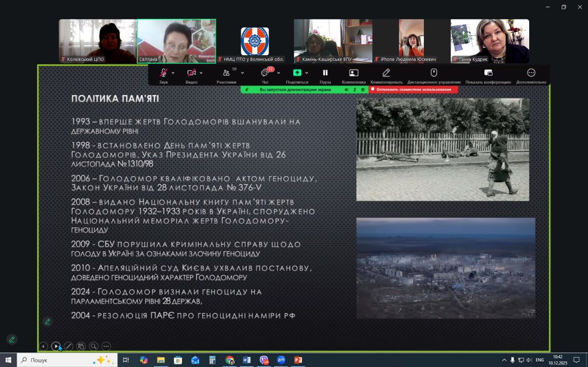The height and width of the screenshot is (367, 588).
Task: Pause screen sharing with the Пауза button
Action: point(325,74)
